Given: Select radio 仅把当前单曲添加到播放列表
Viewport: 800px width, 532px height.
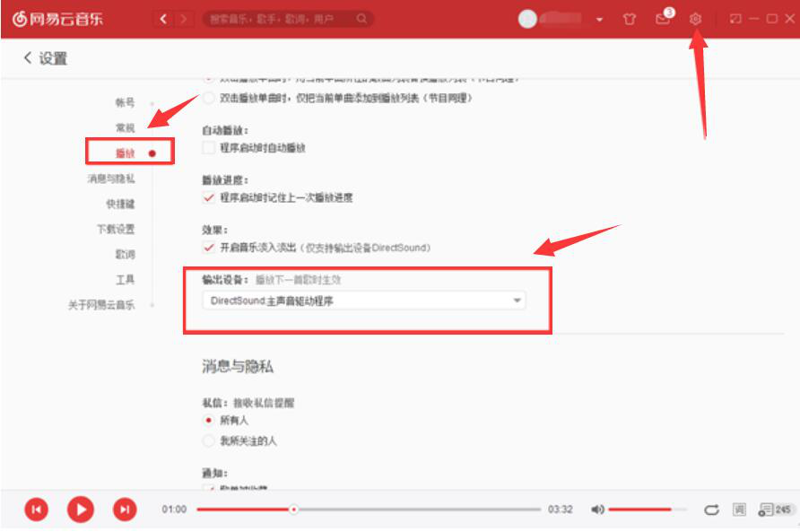Looking at the screenshot, I should [x=208, y=98].
